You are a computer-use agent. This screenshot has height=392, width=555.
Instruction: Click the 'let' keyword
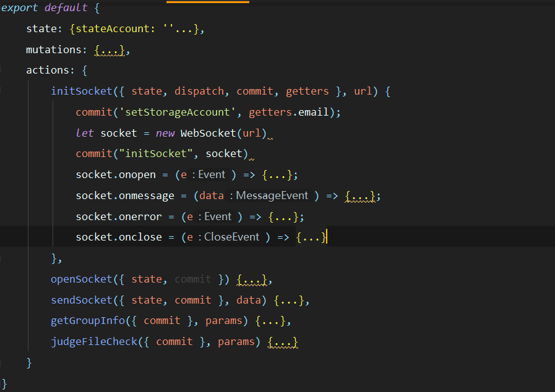(85, 133)
